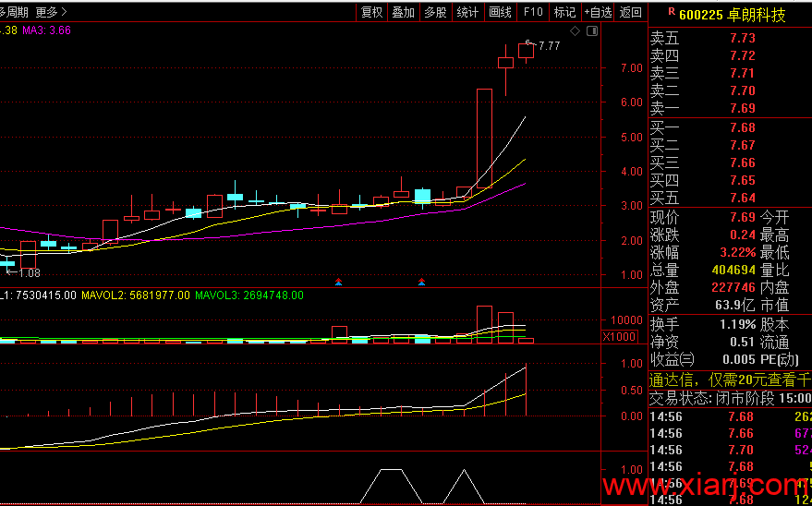Viewport: 812px width, 506px height.
Task: Select the 14:56 7.66 tick row
Action: coord(730,433)
